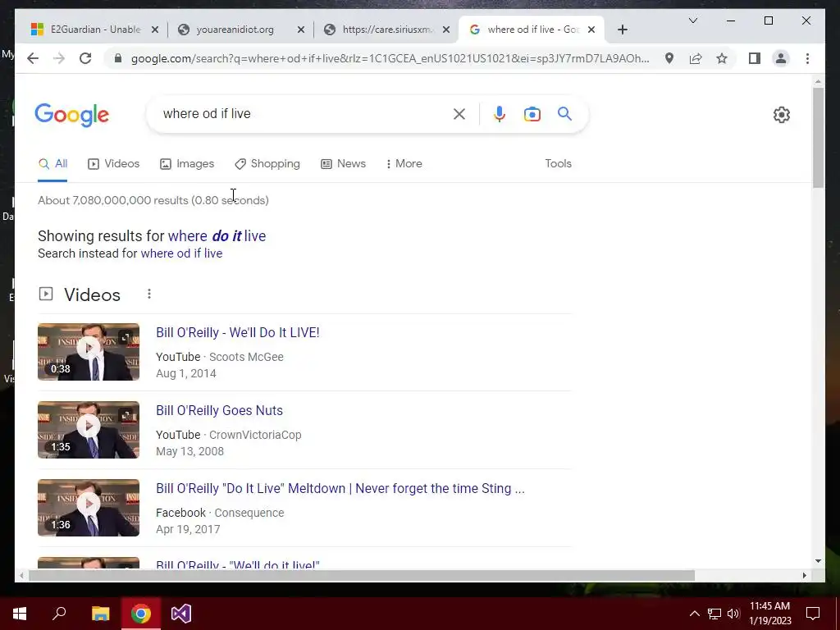Screen dimensions: 840x630
Task: Click the address bar URL
Action: click(390, 58)
